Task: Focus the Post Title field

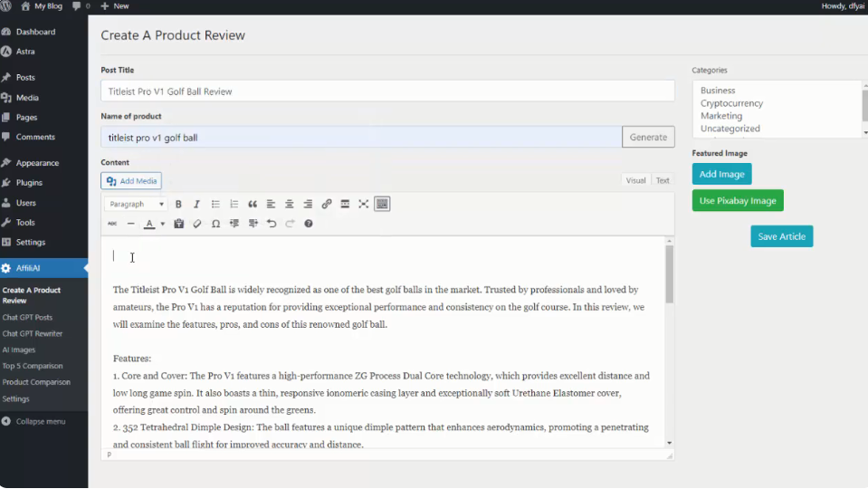Action: coord(387,91)
